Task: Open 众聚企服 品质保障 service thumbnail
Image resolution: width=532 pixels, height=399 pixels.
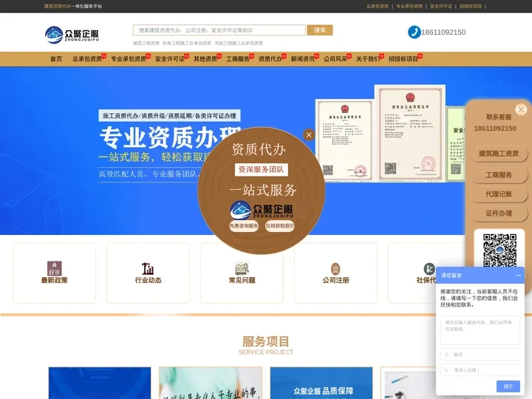Action: (321, 383)
